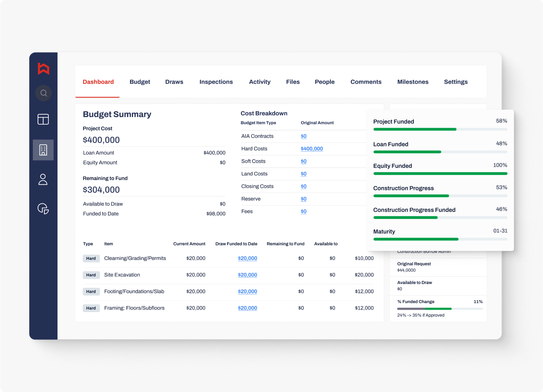The image size is (543, 392).
Task: Click the Current Amount column header
Action: click(189, 244)
